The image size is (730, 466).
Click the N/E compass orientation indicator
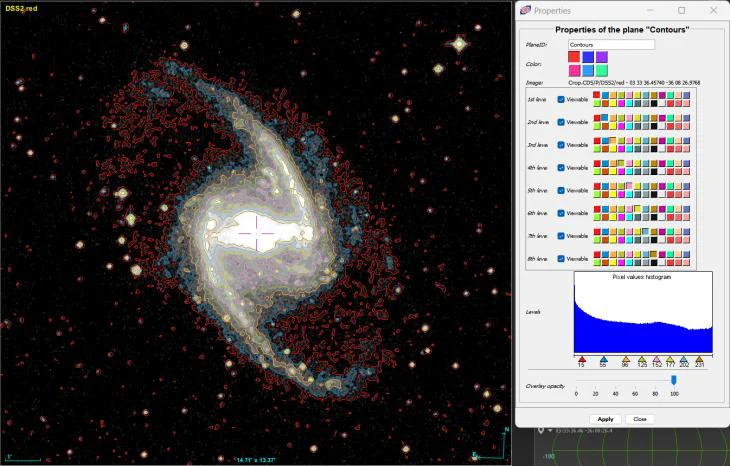click(x=491, y=443)
